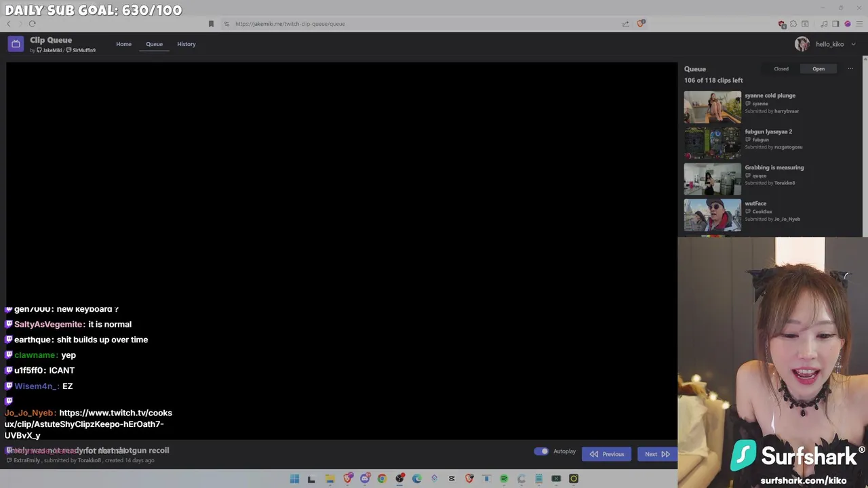Play the Grabbing a measuring clip thumbnail
This screenshot has height=488, width=868.
713,179
